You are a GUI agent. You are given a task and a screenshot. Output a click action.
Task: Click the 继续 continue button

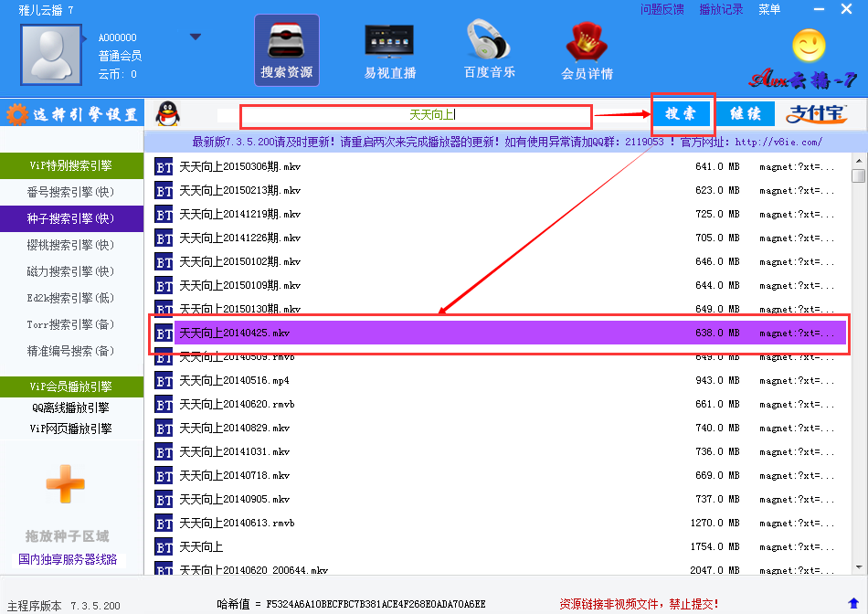745,114
